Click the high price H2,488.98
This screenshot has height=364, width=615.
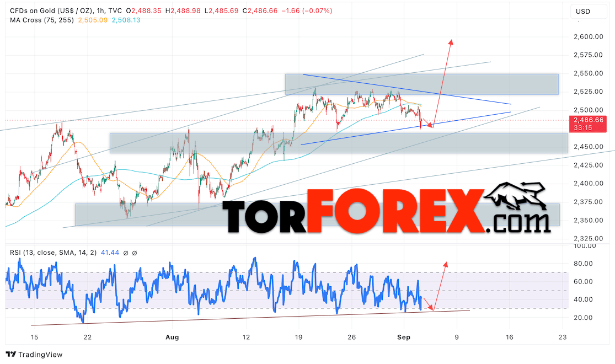tap(183, 11)
